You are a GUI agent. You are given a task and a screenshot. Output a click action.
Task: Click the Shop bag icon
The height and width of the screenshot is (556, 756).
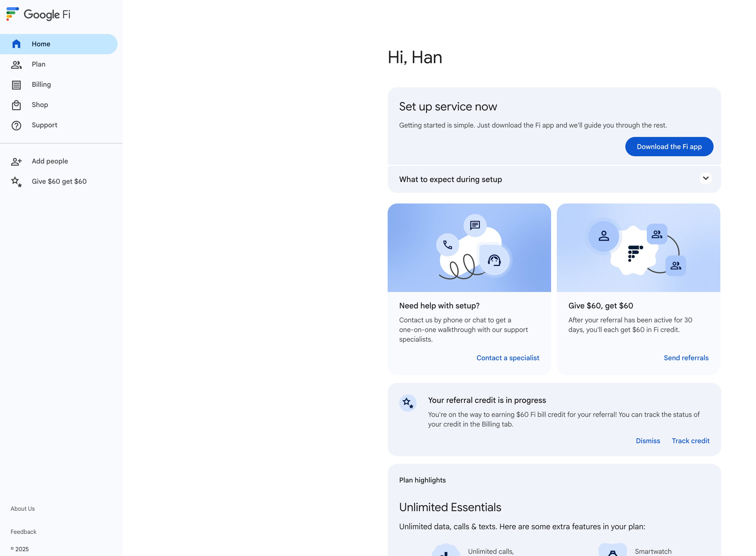[16, 105]
